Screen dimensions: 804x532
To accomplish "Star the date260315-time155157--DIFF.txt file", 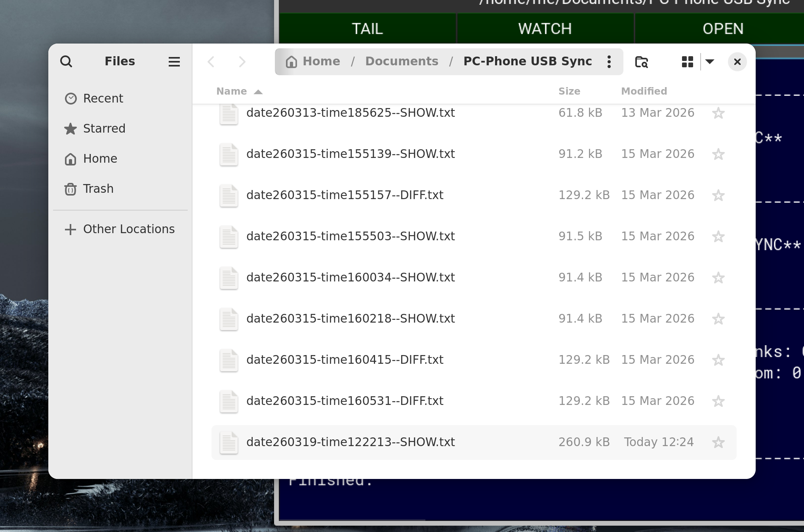I will point(718,196).
